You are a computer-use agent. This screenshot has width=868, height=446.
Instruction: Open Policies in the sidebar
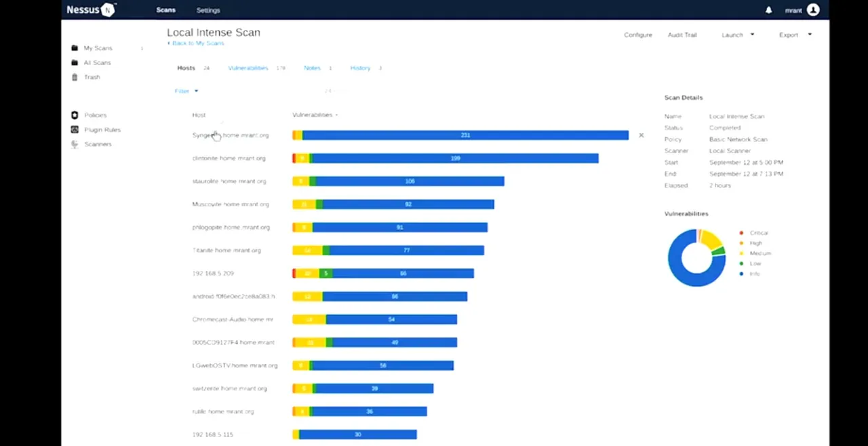[x=95, y=115]
